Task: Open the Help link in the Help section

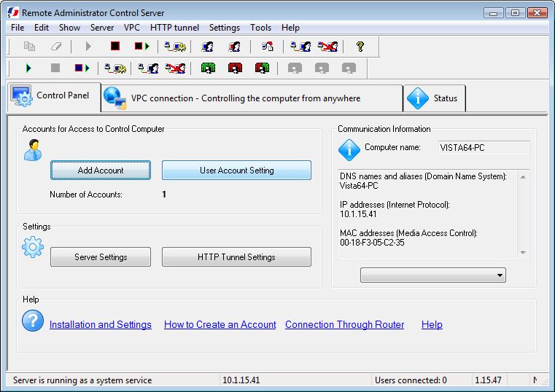Action: (x=432, y=324)
